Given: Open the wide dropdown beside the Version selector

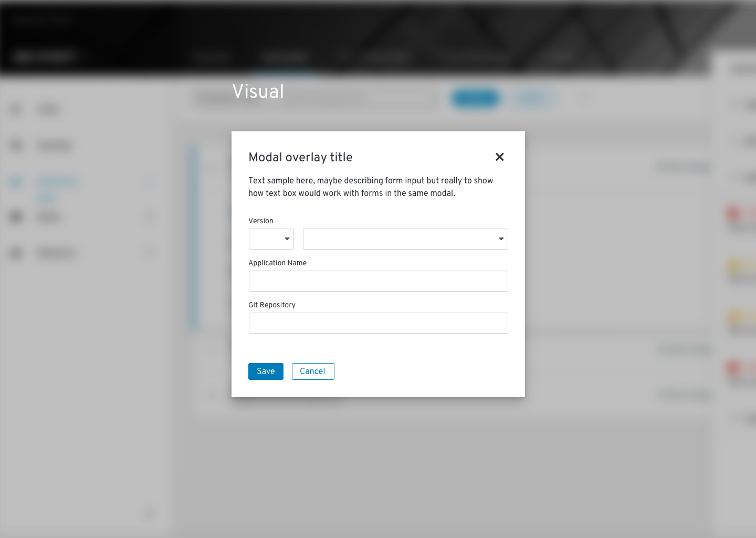Looking at the screenshot, I should pos(405,239).
